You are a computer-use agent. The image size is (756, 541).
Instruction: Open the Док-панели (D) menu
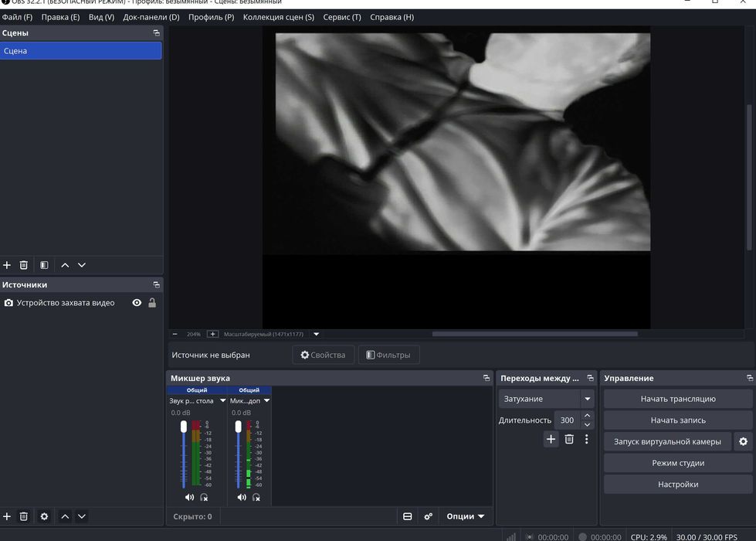tap(151, 17)
